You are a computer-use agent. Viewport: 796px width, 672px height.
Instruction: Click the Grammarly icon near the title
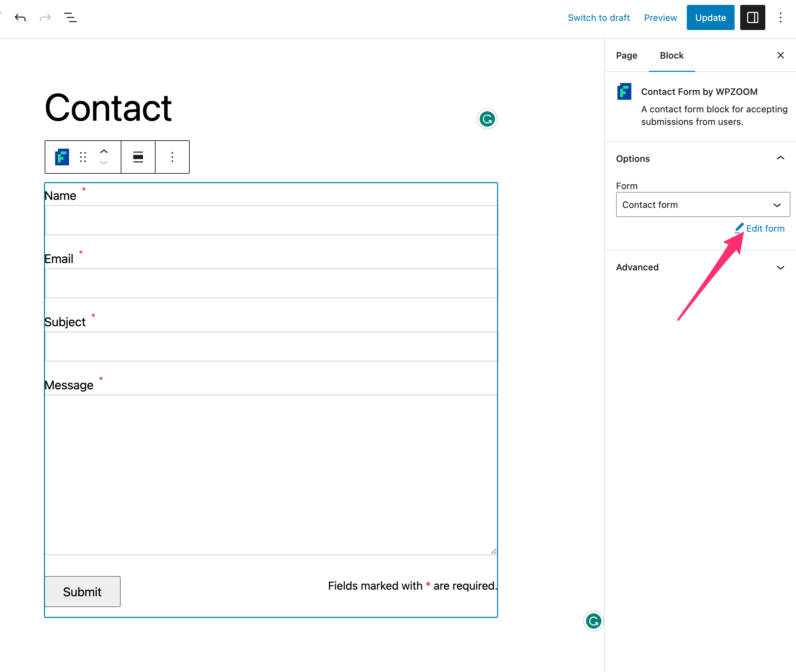(487, 119)
